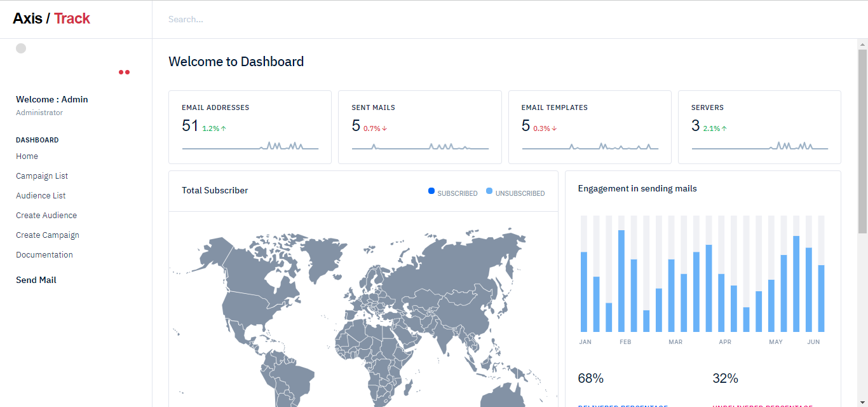Click the Email Addresses sparkline chart
868x407 pixels.
[250, 146]
